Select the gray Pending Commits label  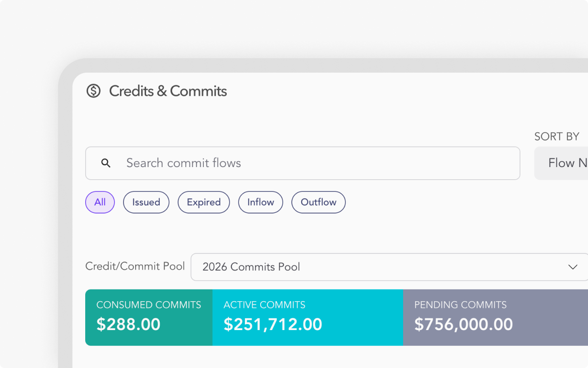coord(460,305)
